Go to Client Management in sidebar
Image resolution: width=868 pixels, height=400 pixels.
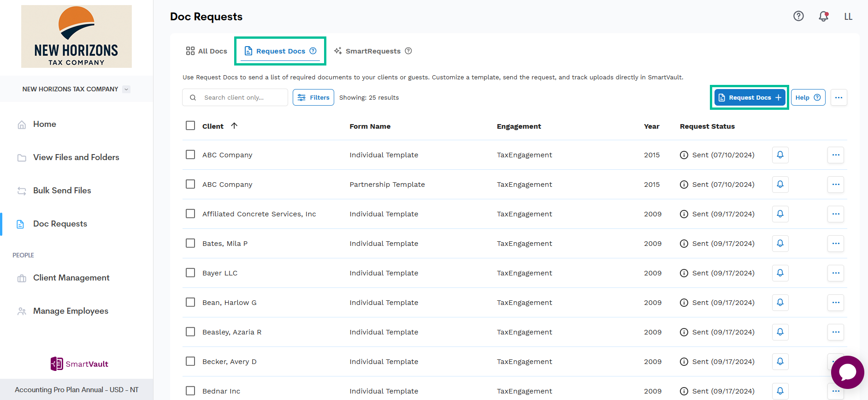(x=71, y=278)
